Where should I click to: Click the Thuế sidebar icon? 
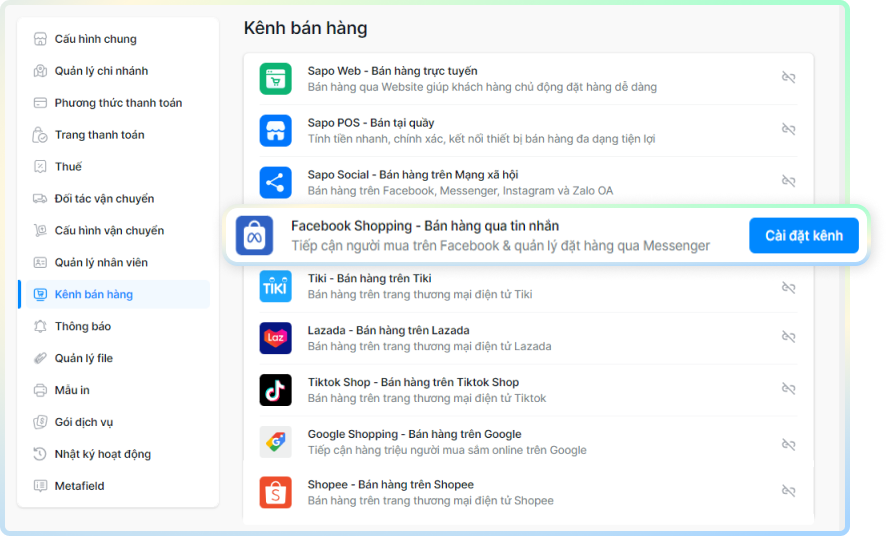click(x=40, y=167)
